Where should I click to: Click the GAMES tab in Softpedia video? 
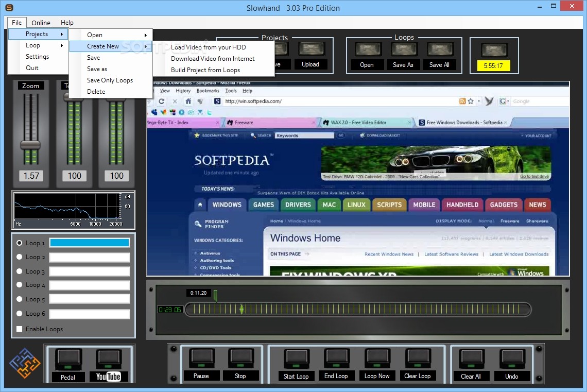(x=264, y=205)
